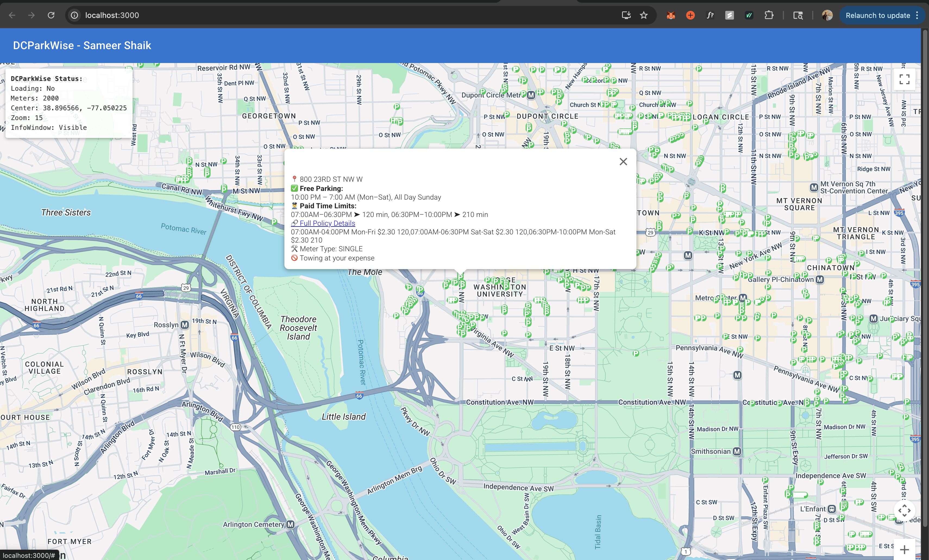The width and height of the screenshot is (929, 560).
Task: Open the Chrome three-dot menu
Action: click(x=917, y=15)
